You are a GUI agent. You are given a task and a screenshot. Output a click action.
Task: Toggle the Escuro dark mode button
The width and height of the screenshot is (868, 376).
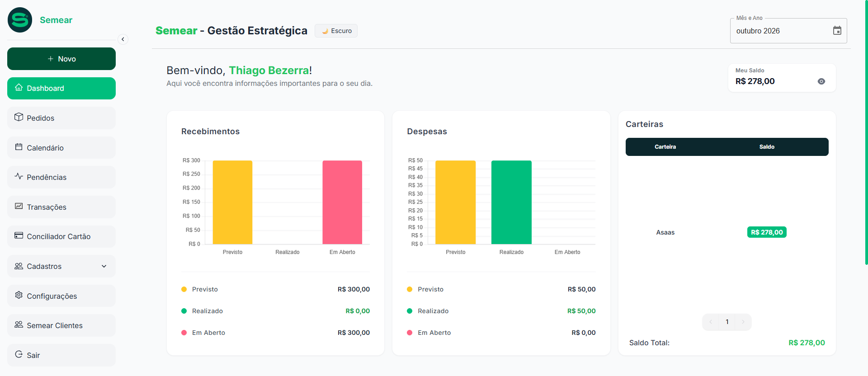click(x=336, y=31)
